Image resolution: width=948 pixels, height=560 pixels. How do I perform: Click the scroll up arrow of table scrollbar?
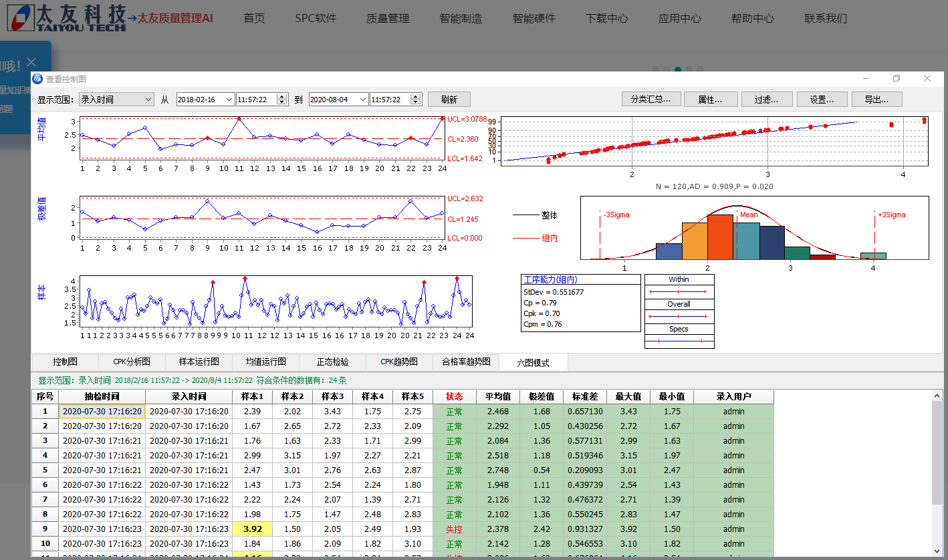point(938,396)
